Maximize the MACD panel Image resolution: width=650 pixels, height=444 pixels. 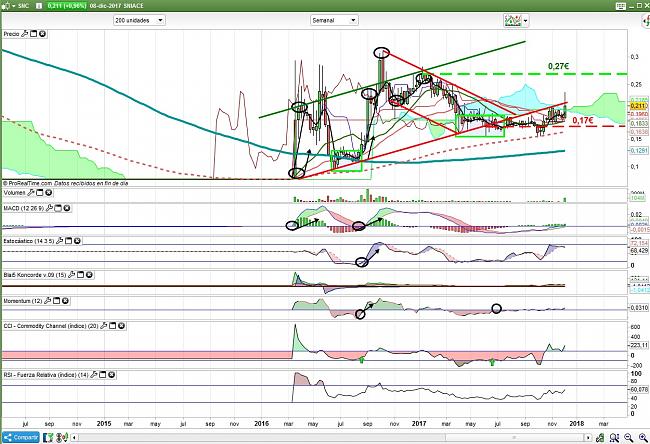pyautogui.click(x=58, y=208)
